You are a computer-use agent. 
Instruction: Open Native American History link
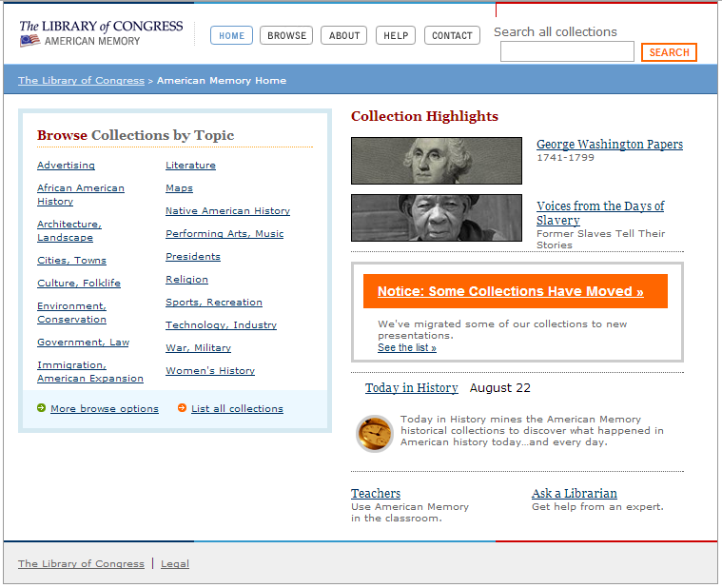point(228,211)
